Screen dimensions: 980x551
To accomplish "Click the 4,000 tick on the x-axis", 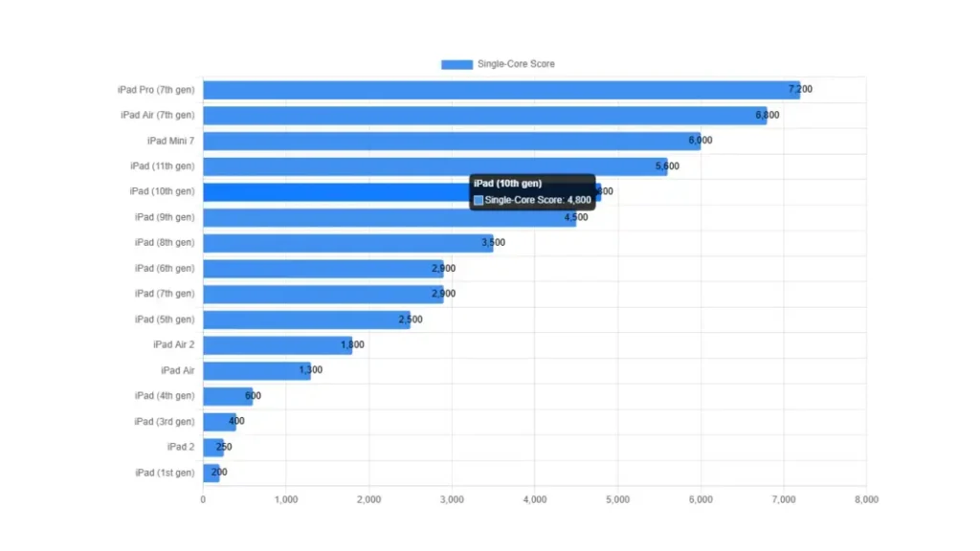I will [535, 499].
